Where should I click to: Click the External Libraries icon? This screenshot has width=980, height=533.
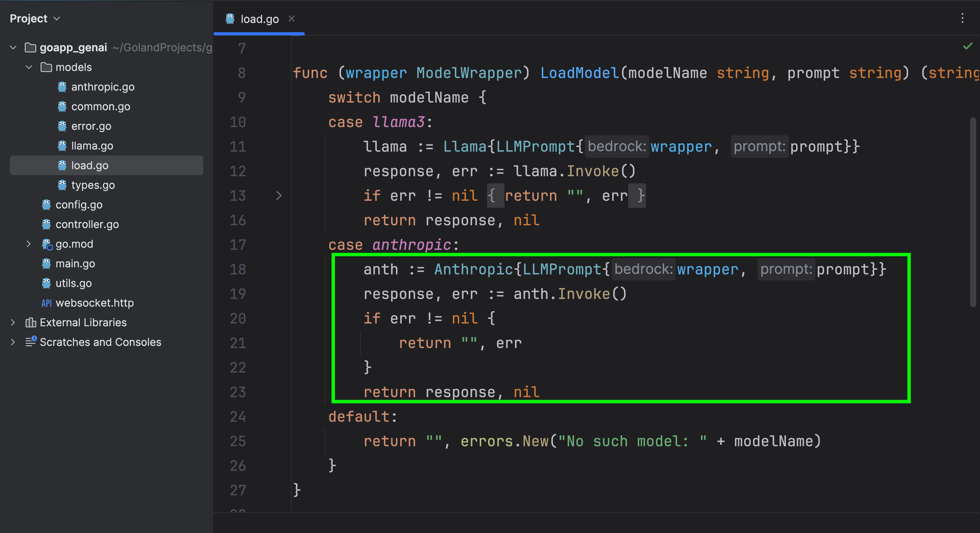[x=31, y=322]
